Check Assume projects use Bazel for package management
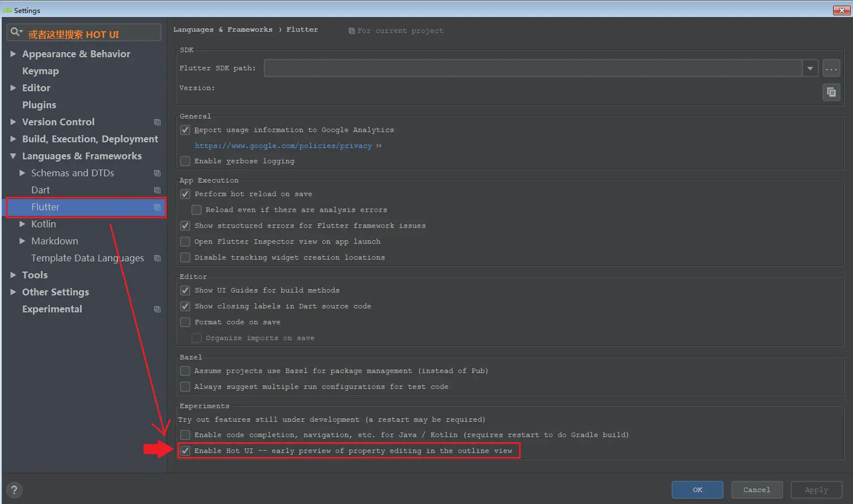 tap(185, 371)
